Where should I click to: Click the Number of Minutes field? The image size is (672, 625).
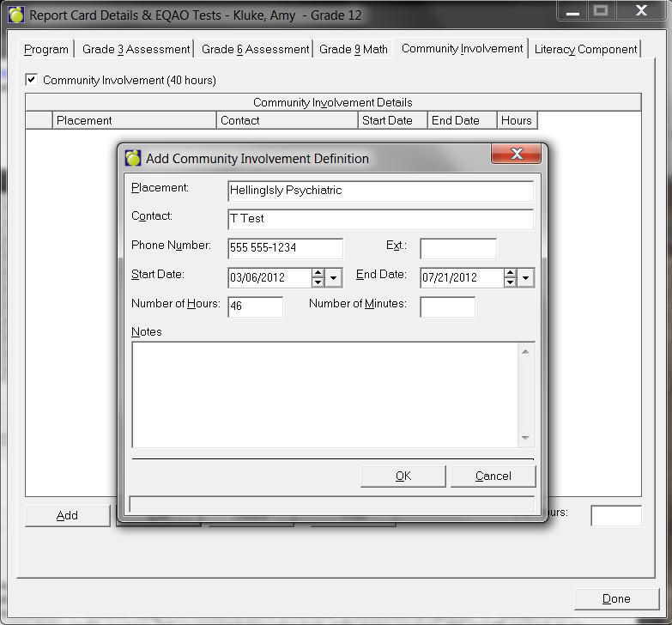[447, 306]
